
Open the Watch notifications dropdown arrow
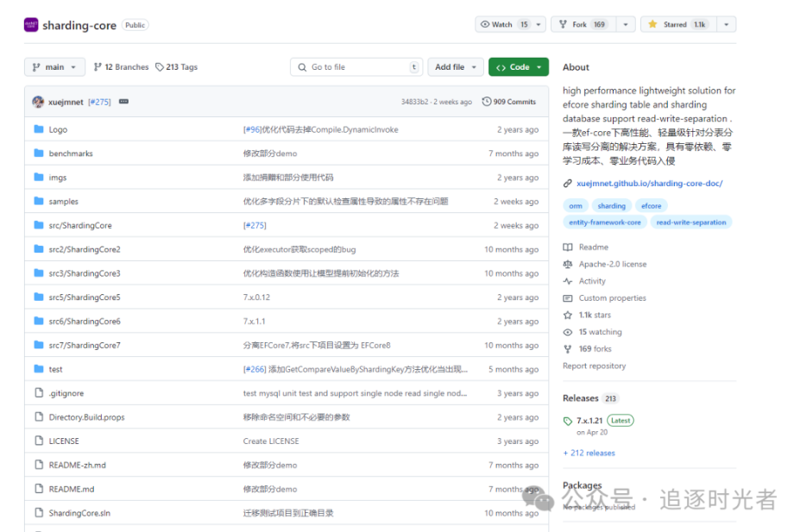[539, 24]
